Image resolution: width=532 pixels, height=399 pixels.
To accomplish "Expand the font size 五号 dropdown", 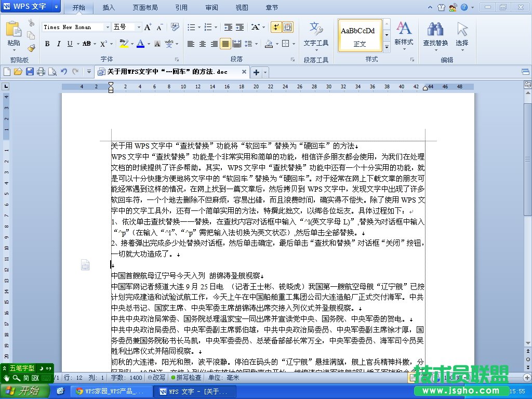I will coord(139,27).
